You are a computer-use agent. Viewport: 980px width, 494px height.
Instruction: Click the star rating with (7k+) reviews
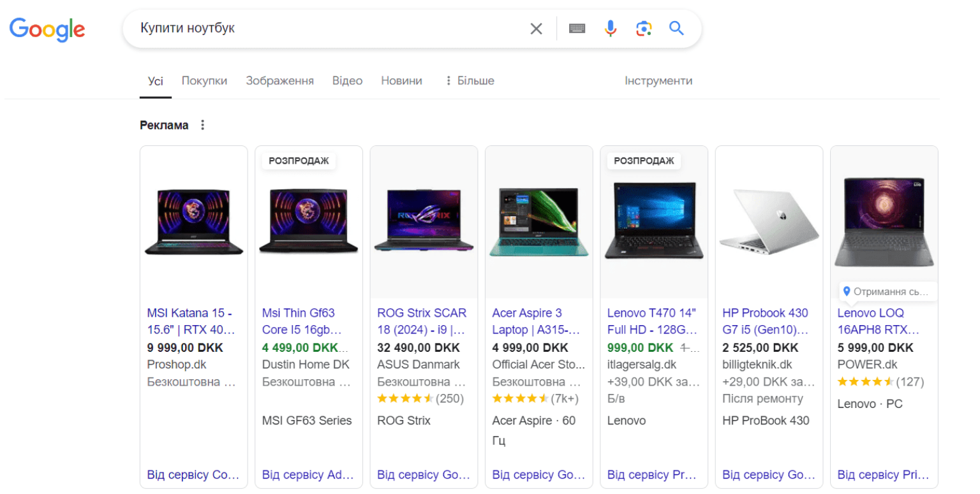tap(535, 398)
